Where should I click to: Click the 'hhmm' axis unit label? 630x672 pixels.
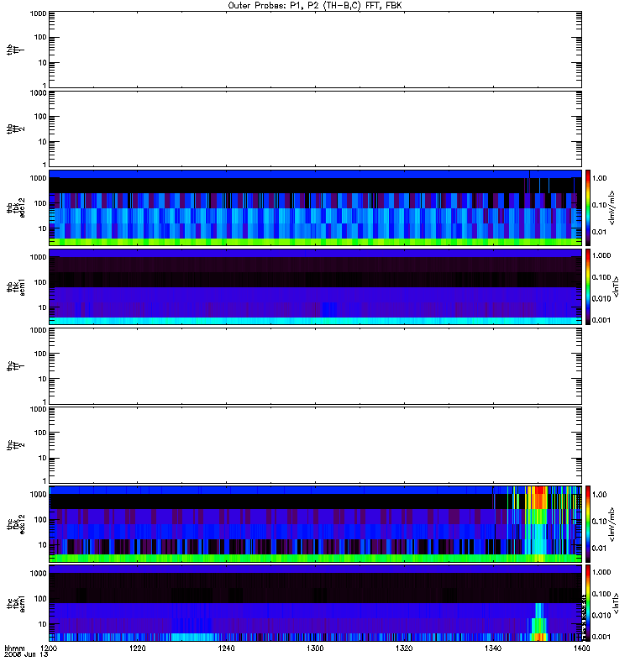[14, 648]
